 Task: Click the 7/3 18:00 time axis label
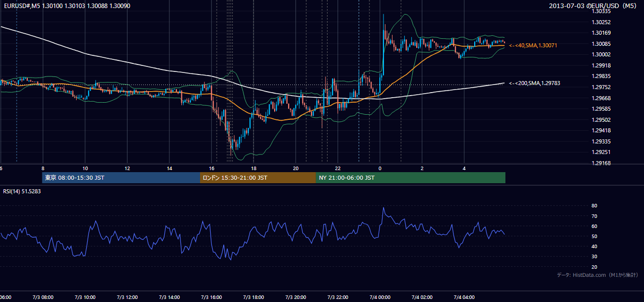(253, 297)
